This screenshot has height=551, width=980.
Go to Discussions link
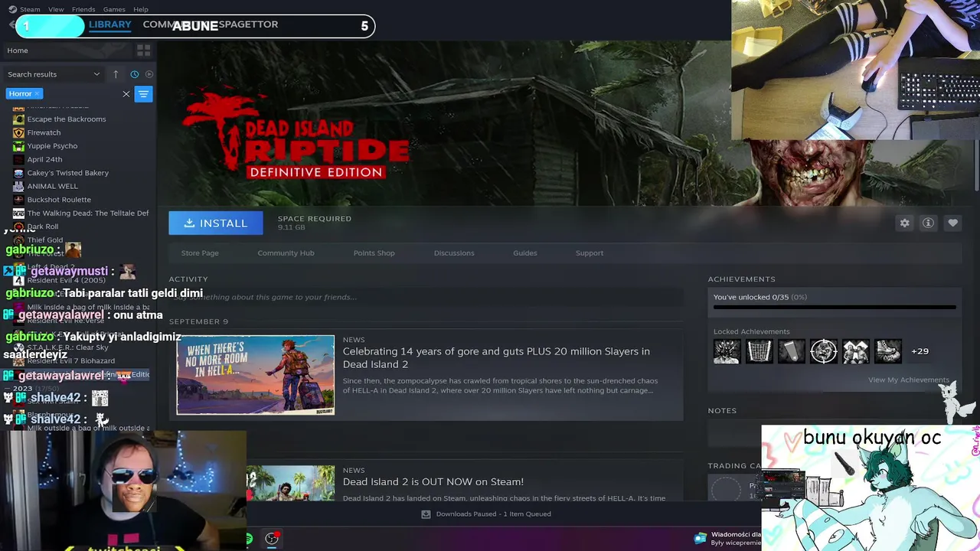click(x=454, y=253)
